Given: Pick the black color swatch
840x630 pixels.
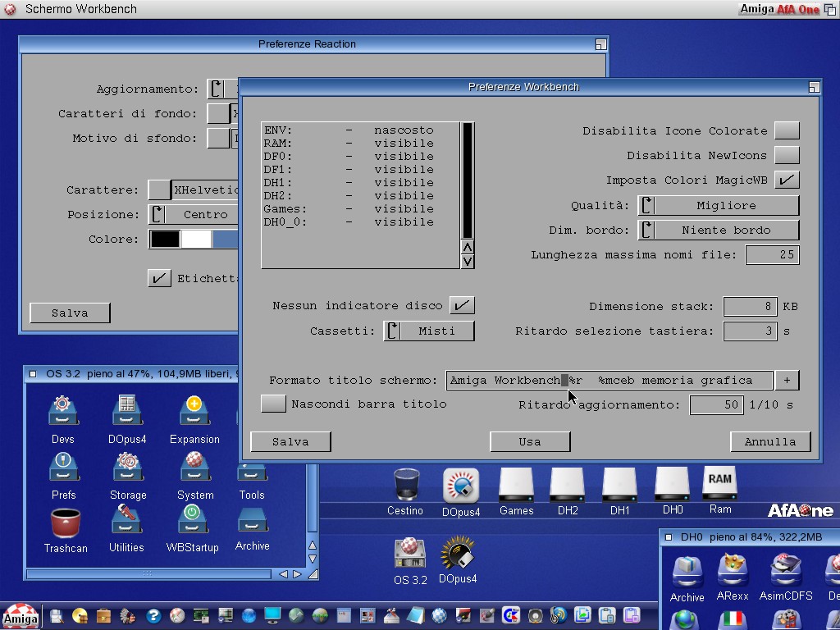Looking at the screenshot, I should (x=165, y=239).
